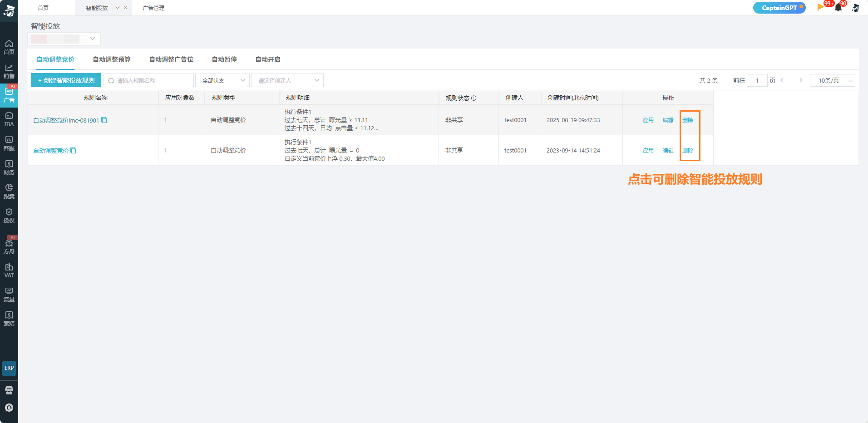868x423 pixels.
Task: Click 删除 for rule lmc-081901
Action: point(688,120)
